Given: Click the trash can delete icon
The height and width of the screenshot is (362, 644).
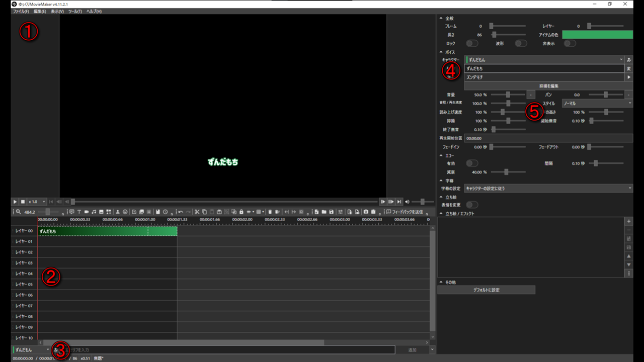Looking at the screenshot, I should click(270, 212).
